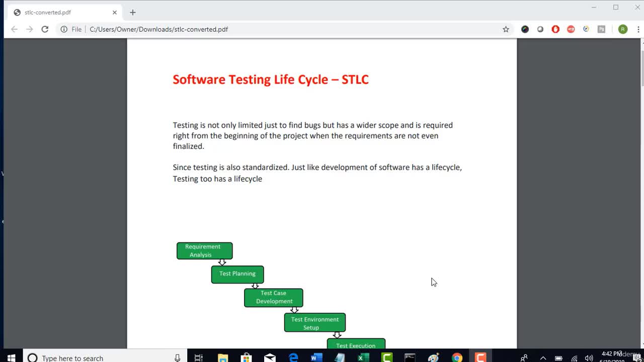This screenshot has height=362, width=644.
Task: Switch to Google Chrome in the taskbar
Action: [457, 358]
